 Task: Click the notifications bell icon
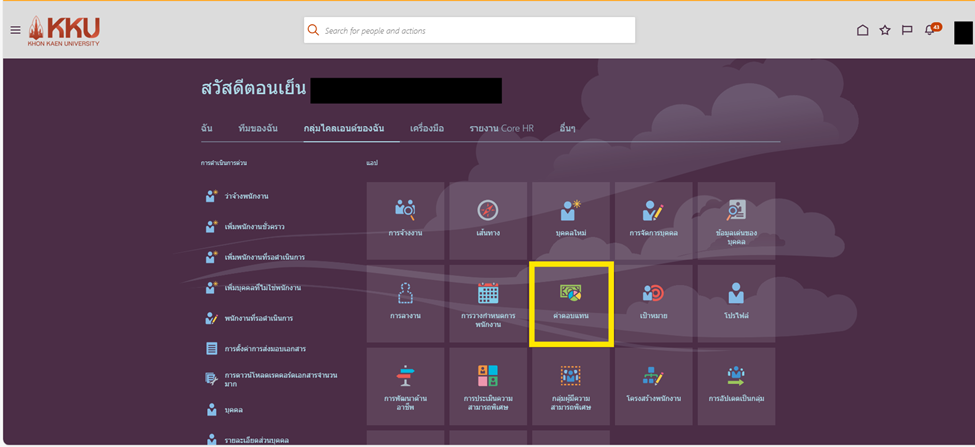930,30
